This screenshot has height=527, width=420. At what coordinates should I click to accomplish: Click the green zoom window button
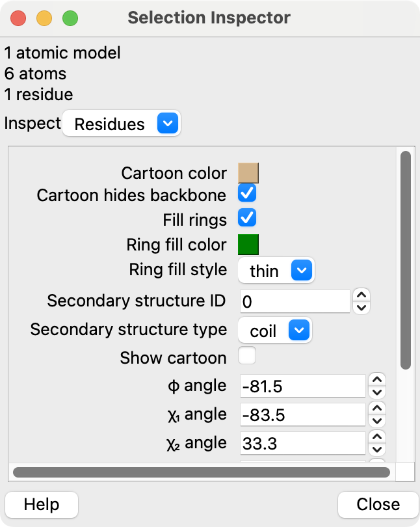[70, 18]
